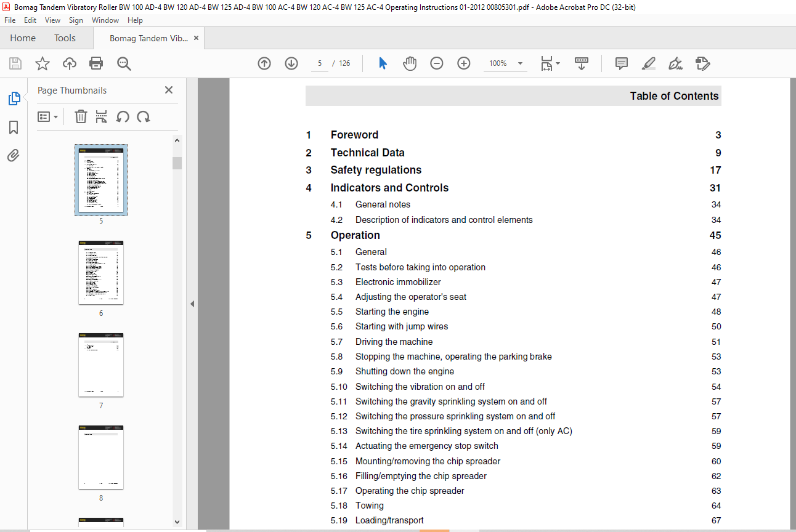Viewport: 796px width, 532px height.
Task: Go to previous page arrow
Action: [x=264, y=63]
